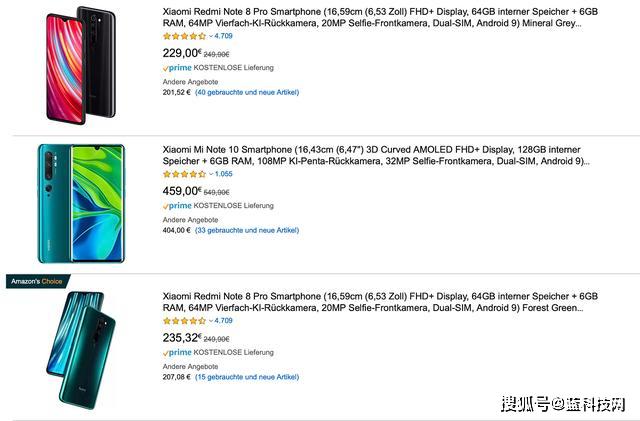Screen dimensions: 640x421
Task: Click star rating of Mi Note 10 listing
Action: (x=183, y=173)
